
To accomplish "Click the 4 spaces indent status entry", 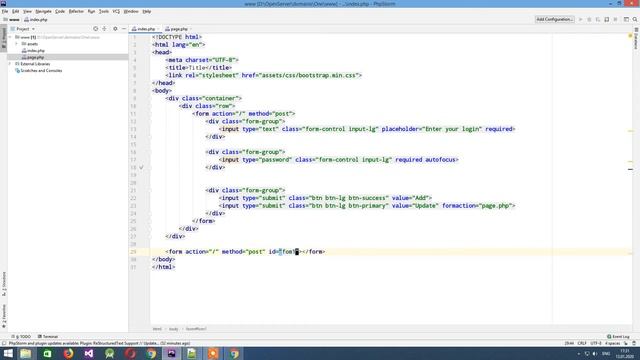I will click(612, 343).
